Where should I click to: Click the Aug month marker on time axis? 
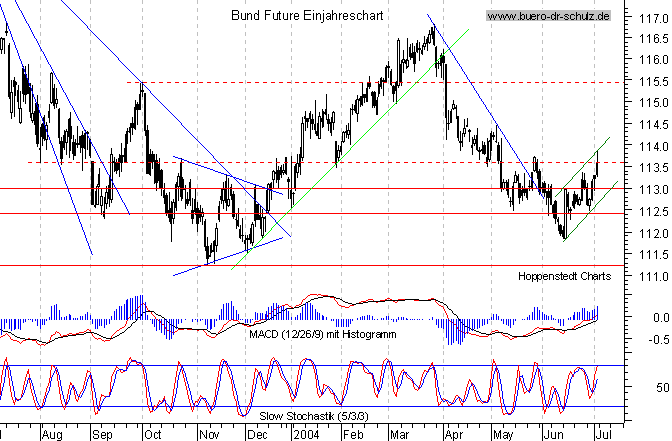(x=54, y=435)
